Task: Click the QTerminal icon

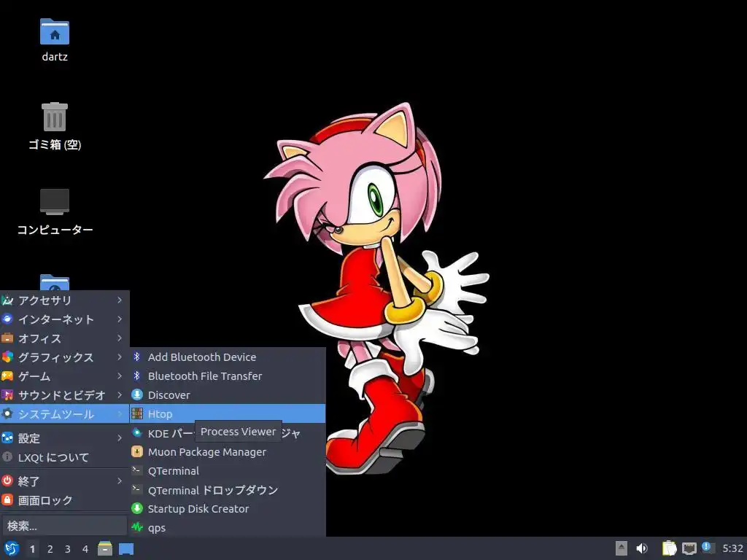Action: point(137,470)
